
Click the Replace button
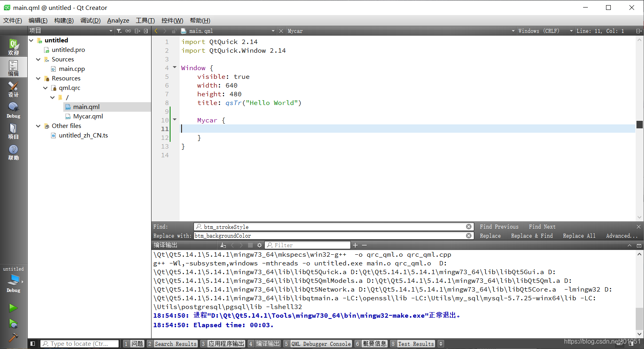491,236
